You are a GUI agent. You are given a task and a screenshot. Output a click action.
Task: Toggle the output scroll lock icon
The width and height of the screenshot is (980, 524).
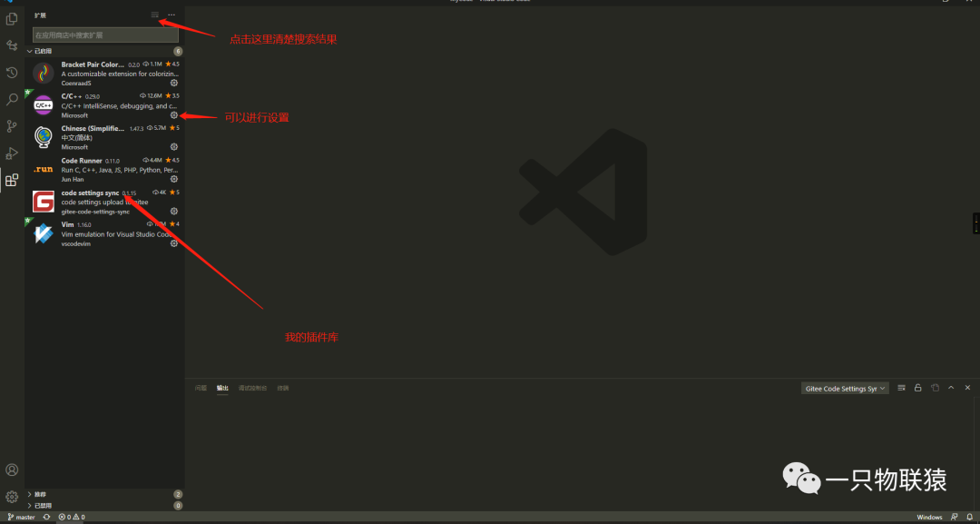(x=918, y=388)
